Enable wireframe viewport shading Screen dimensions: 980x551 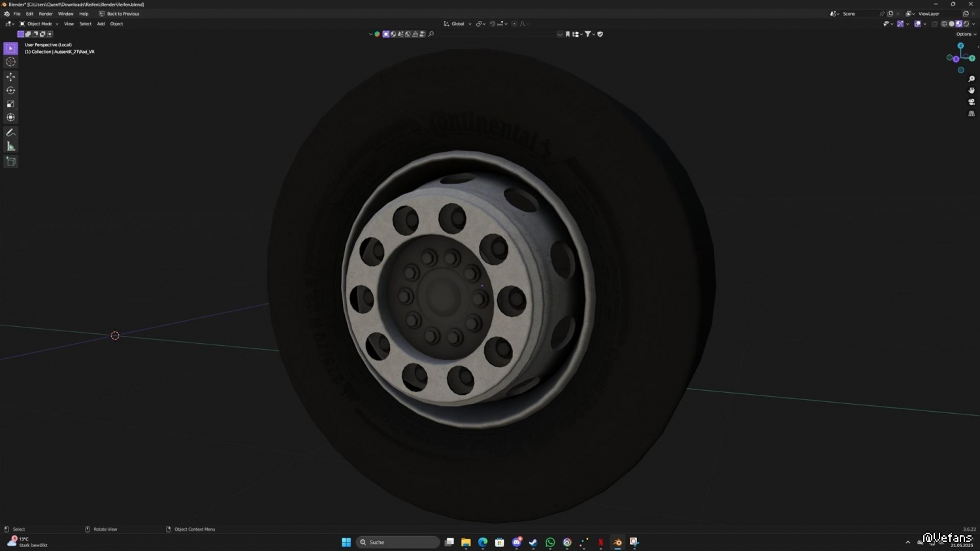click(x=944, y=24)
